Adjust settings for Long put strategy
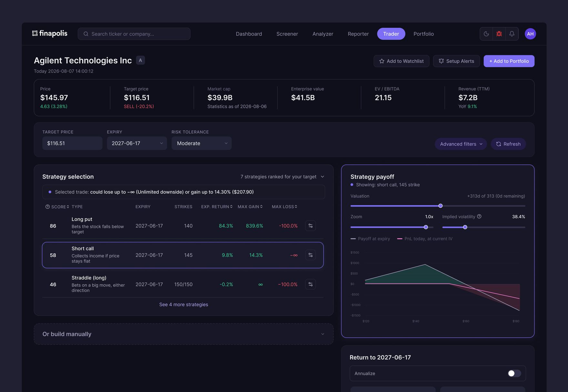The width and height of the screenshot is (568, 392). (310, 226)
